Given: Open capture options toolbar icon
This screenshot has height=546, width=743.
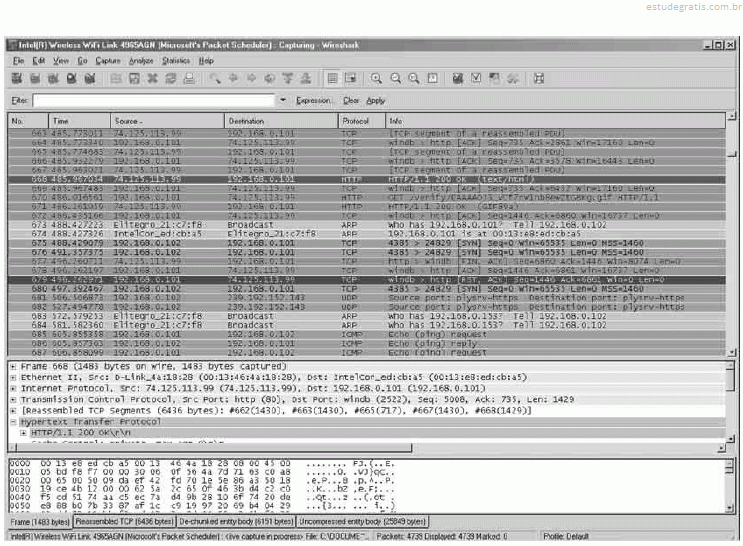Looking at the screenshot, I should (36, 79).
